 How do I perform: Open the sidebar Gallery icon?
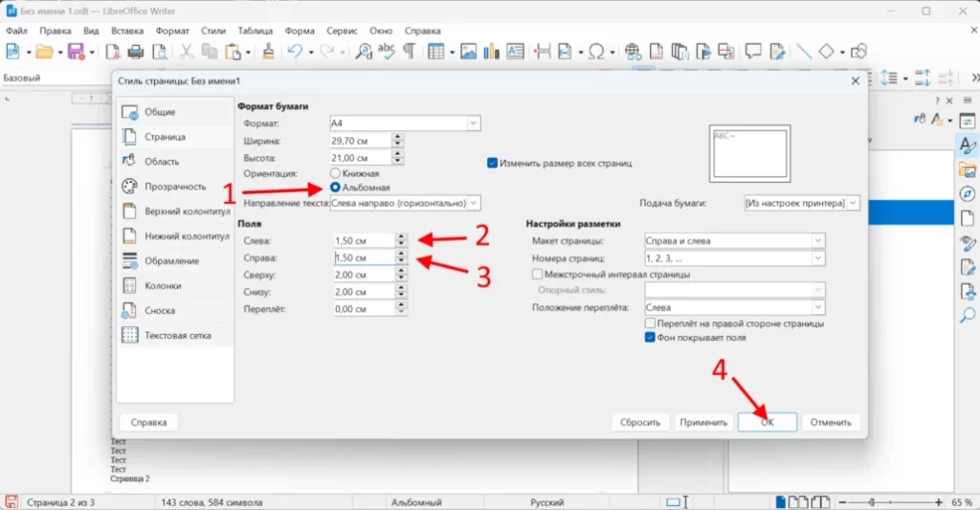pyautogui.click(x=968, y=169)
